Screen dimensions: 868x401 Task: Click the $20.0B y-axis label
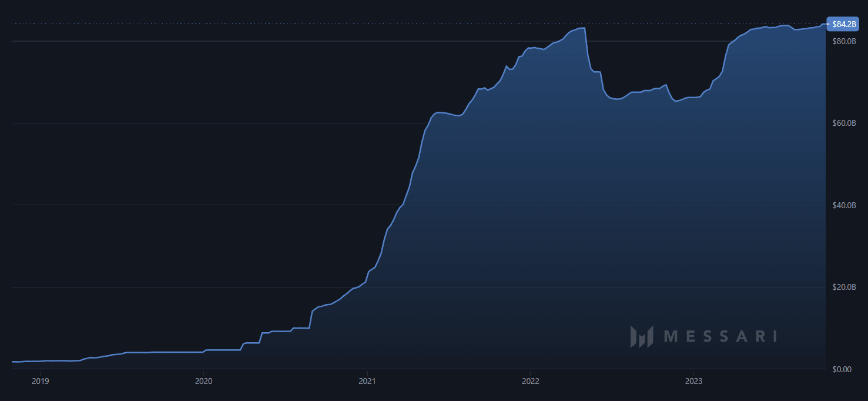844,287
